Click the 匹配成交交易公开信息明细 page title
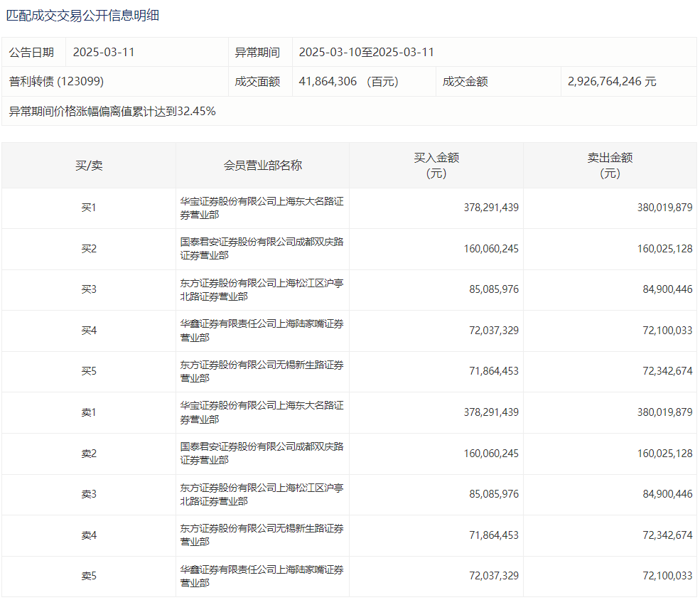Viewport: 700px width, 600px height. pyautogui.click(x=82, y=15)
